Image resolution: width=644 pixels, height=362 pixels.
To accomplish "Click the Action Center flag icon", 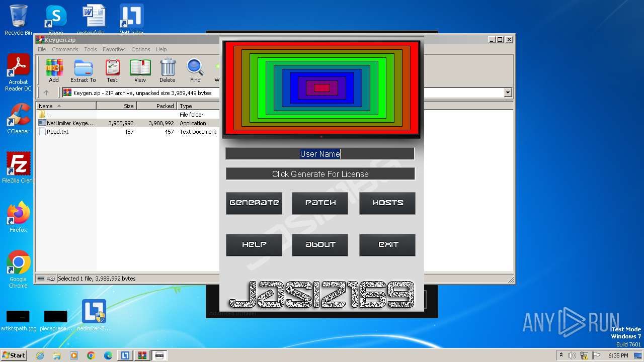I will 596,355.
